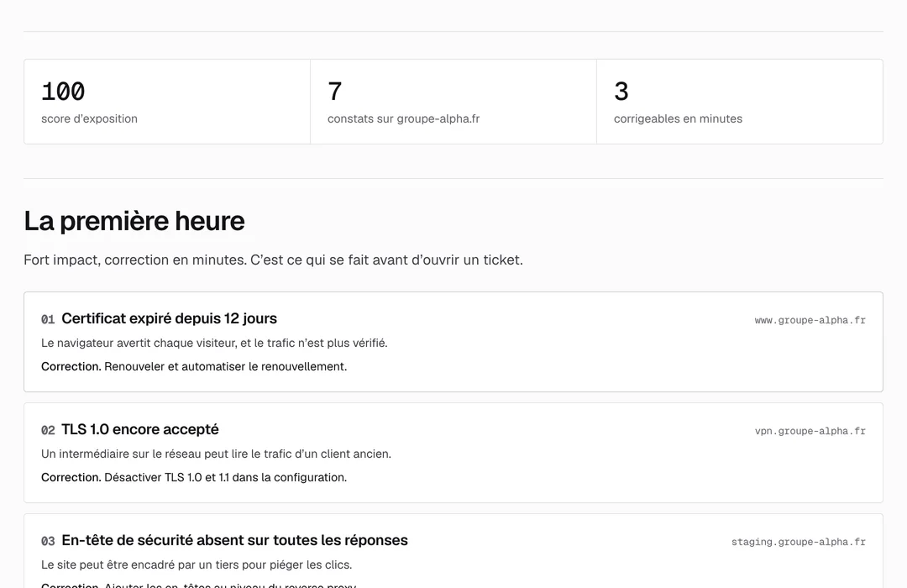Click 'corrigeables en minutes' label
The height and width of the screenshot is (588, 907).
678,118
